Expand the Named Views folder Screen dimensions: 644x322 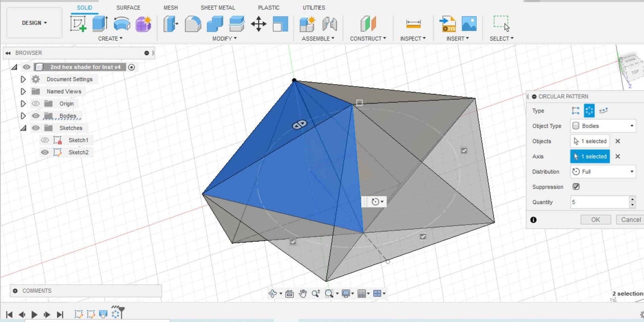(x=23, y=91)
